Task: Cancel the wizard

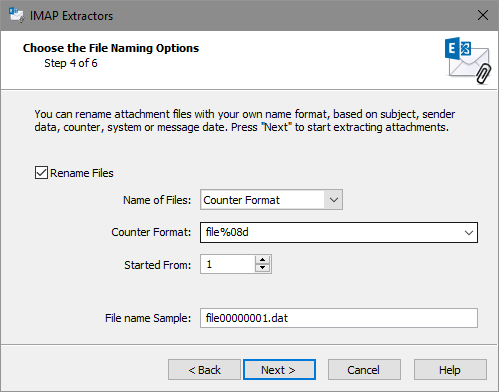Action: point(364,370)
